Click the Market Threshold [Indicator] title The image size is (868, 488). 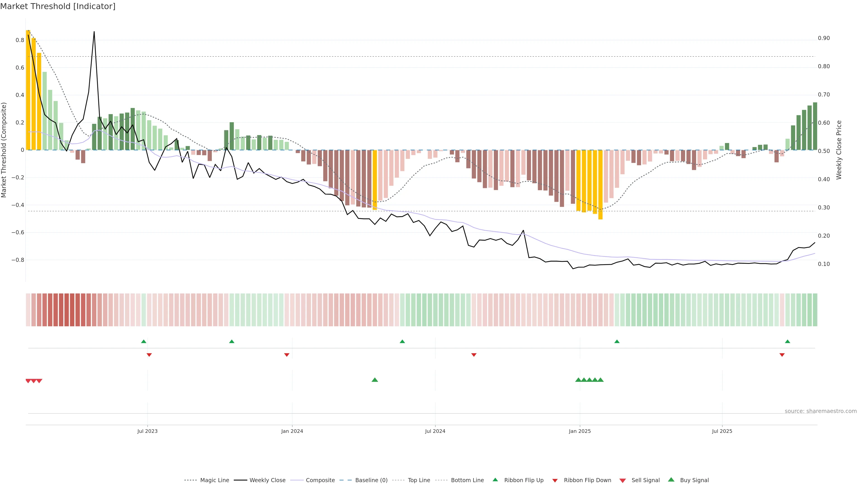pyautogui.click(x=58, y=6)
